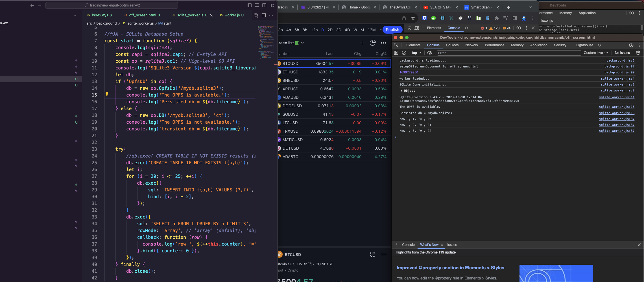Open BTCUSD details grid icon
The image size is (644, 282).
coord(373,254)
